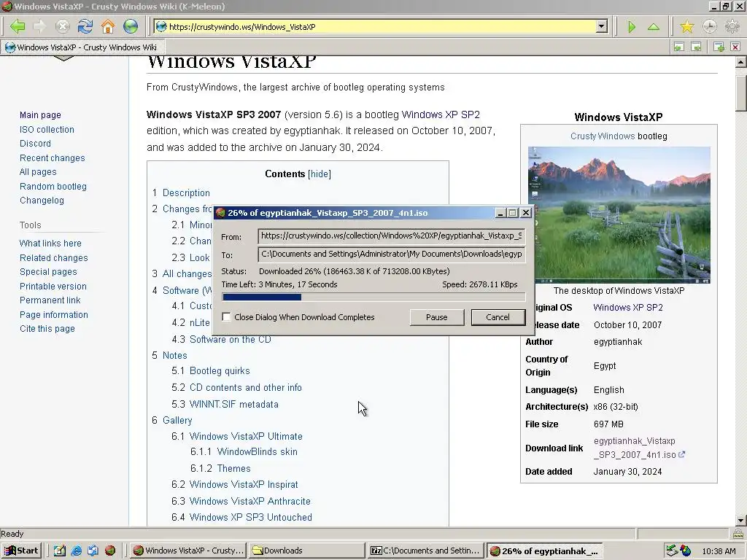Open the Crusty Windows infobox link

(x=603, y=136)
